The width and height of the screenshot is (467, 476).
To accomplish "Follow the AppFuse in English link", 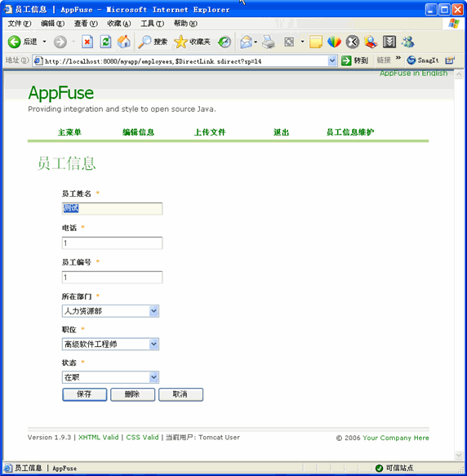I will point(414,73).
